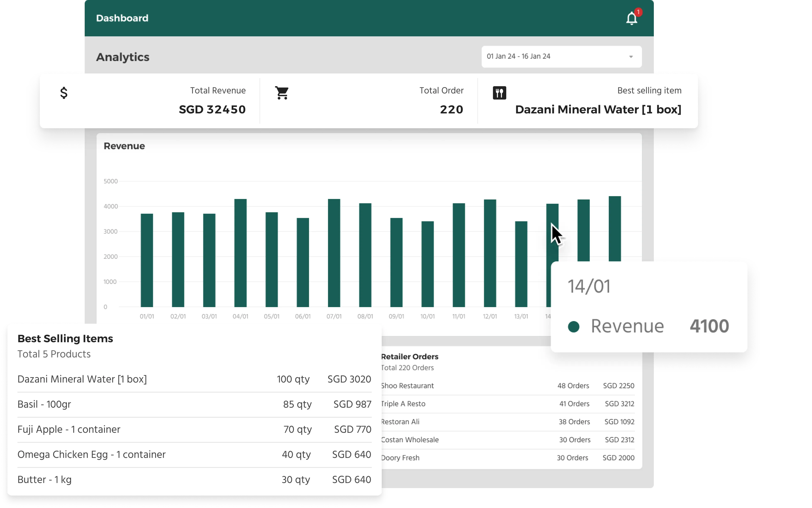
Task: Click the 02/01 axis label
Action: coord(178,316)
